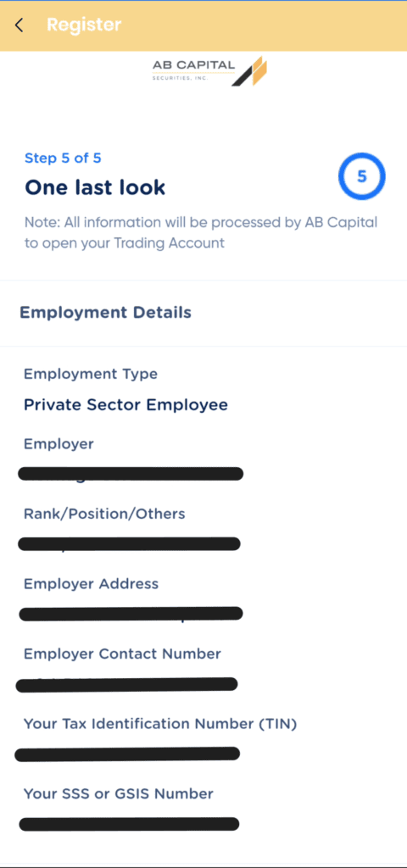
Task: Tap the One last look heading
Action: pos(95,187)
